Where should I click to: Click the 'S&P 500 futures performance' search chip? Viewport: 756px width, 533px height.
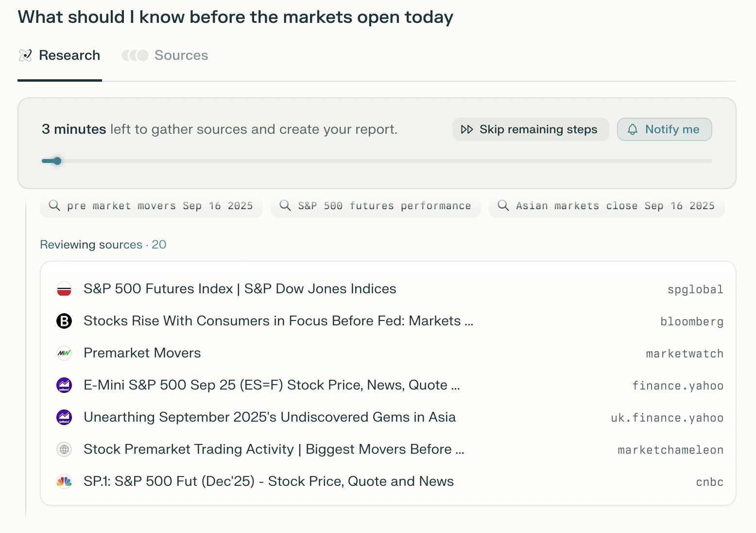[x=376, y=206]
